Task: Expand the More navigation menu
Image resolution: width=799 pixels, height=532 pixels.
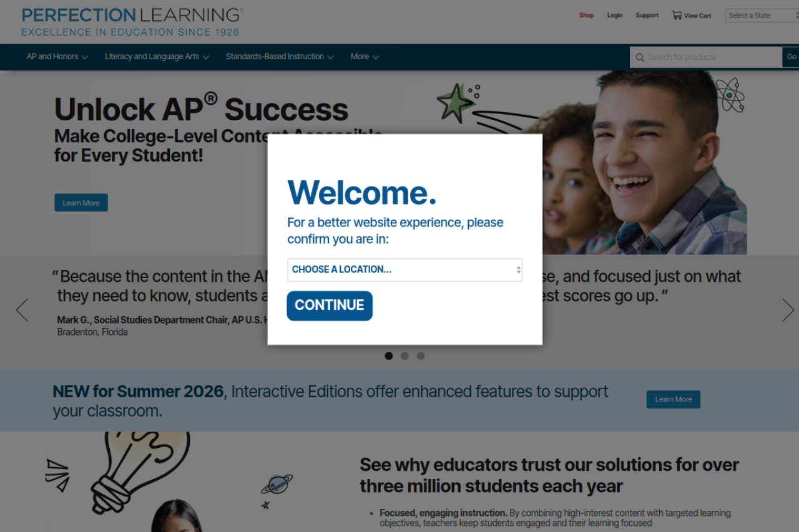Action: click(365, 57)
